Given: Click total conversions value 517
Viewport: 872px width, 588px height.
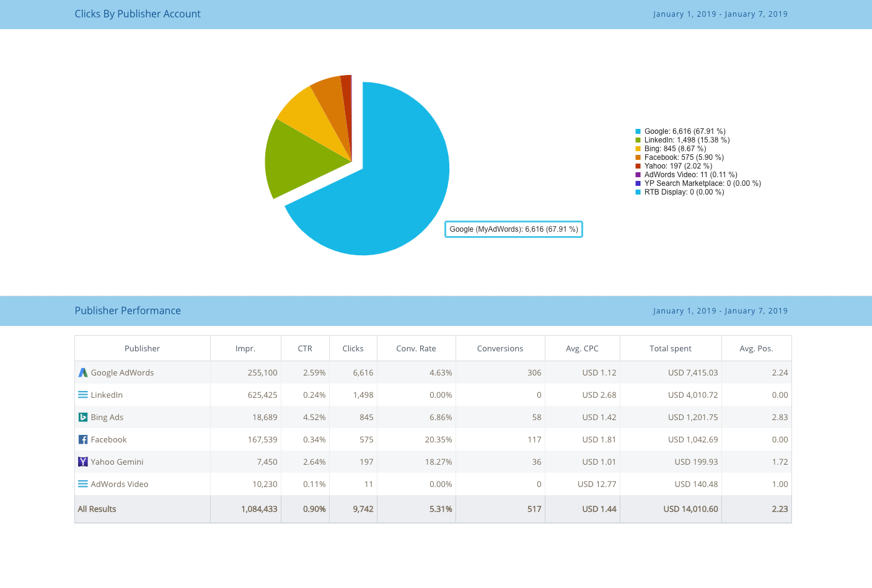Looking at the screenshot, I should click(x=534, y=509).
